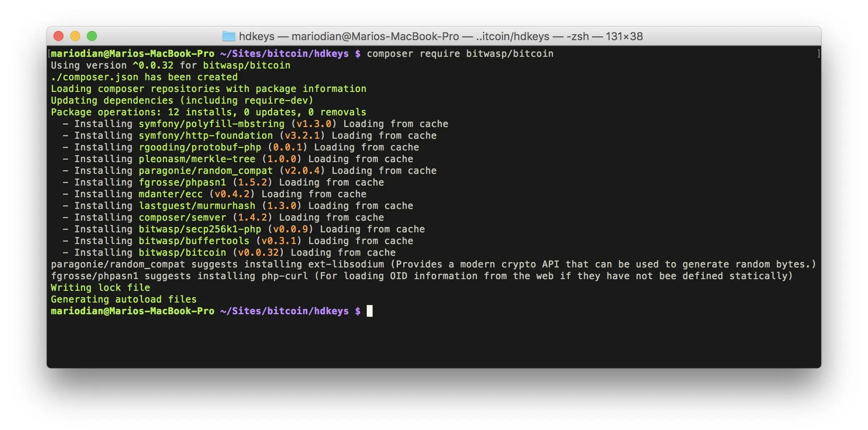Click the window title text 'hdkeys — mariodian@Marios-MacBook-Pro'
Viewport: 868px width, 430px height.
point(349,36)
